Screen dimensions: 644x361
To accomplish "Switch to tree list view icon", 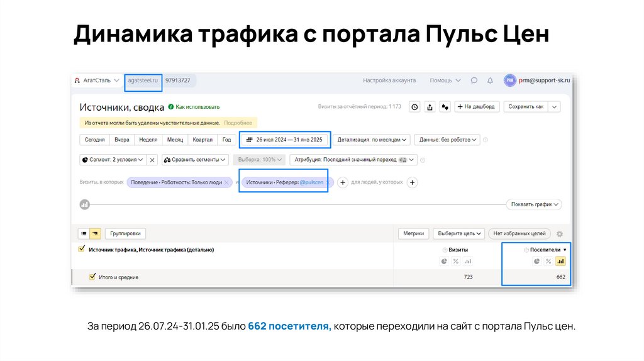I will (x=95, y=234).
